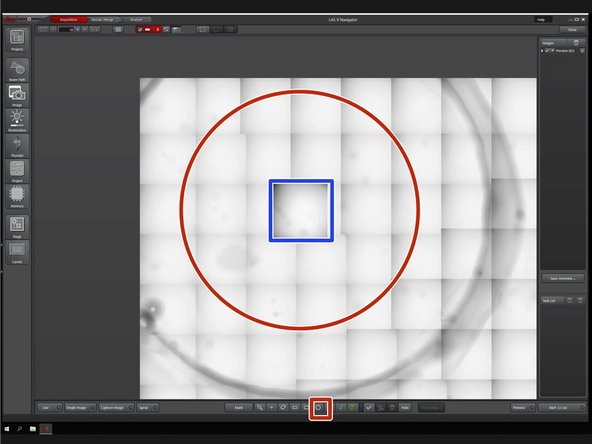The width and height of the screenshot is (592, 444).
Task: Open the Start scan dropdown arrow
Action: [x=582, y=408]
